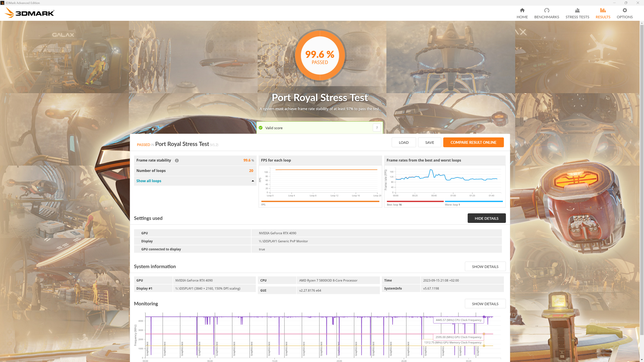The height and width of the screenshot is (362, 644).
Task: Click green Valid score checkmark
Action: (260, 128)
